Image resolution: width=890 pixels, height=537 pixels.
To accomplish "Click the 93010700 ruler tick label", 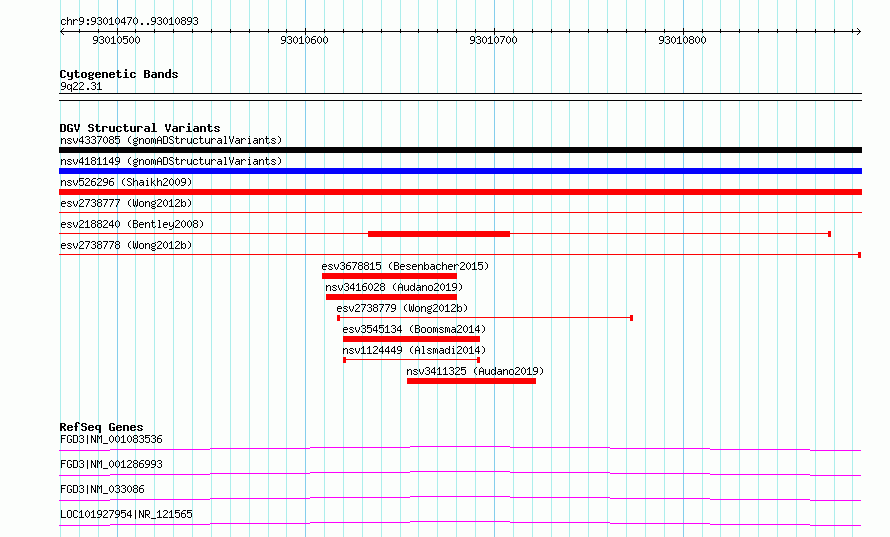I will pos(493,40).
